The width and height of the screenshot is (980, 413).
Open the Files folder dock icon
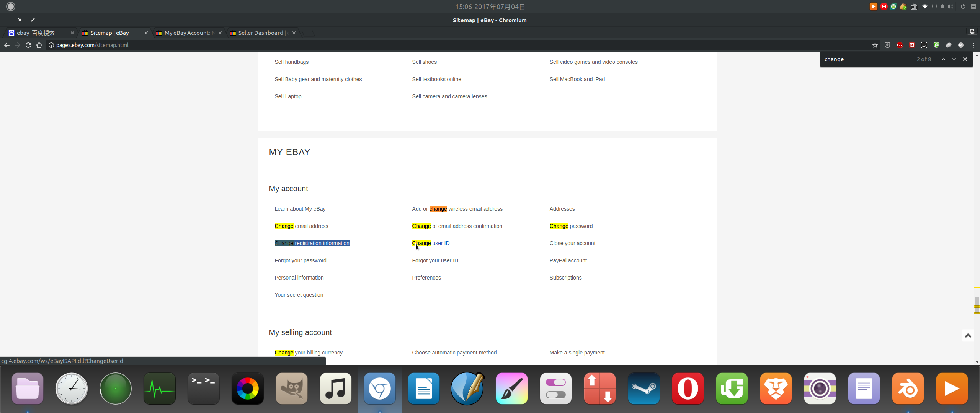[28, 389]
